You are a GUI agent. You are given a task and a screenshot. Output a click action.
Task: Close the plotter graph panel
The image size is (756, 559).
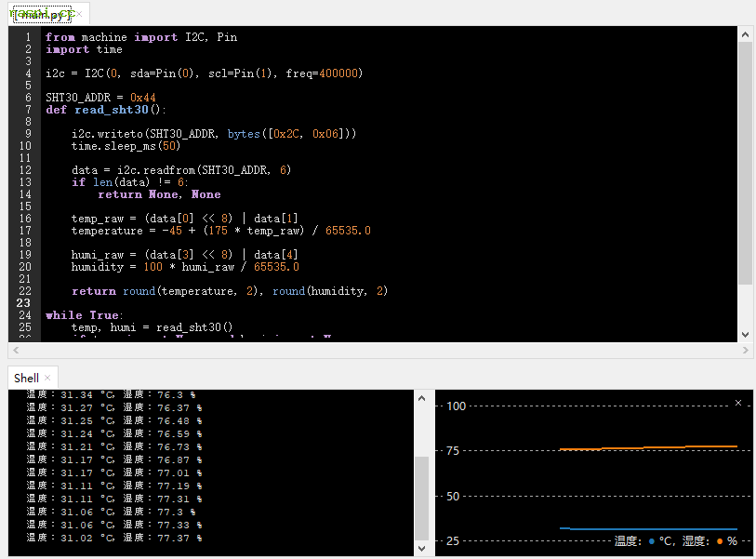tap(738, 403)
